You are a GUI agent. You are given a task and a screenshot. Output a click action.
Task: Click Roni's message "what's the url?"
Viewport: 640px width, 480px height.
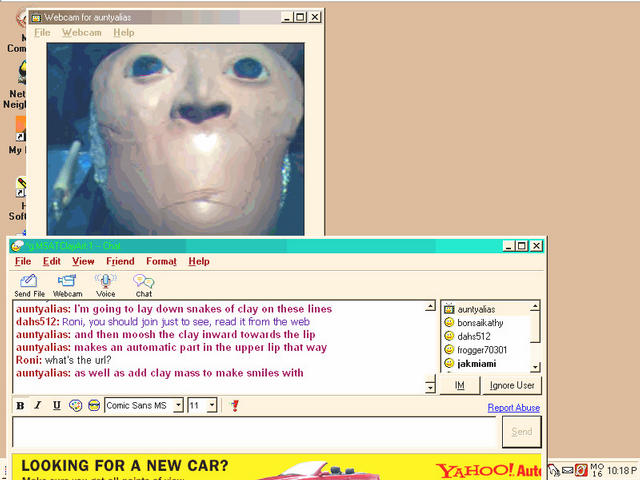pyautogui.click(x=78, y=360)
